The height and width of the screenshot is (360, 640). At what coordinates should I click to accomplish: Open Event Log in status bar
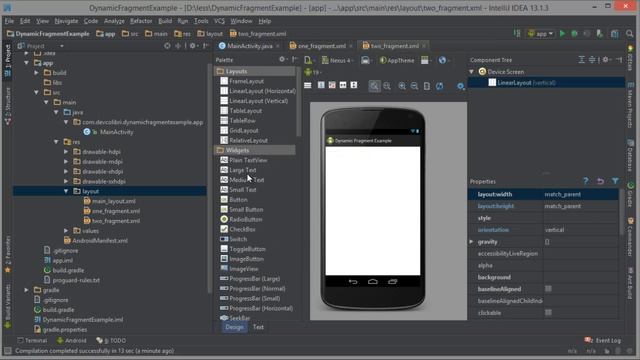pyautogui.click(x=603, y=340)
